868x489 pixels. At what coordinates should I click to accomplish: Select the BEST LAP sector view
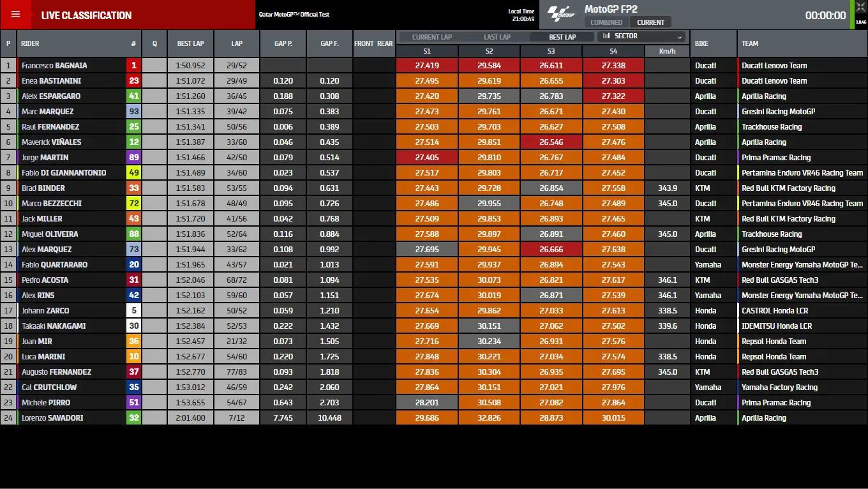562,37
